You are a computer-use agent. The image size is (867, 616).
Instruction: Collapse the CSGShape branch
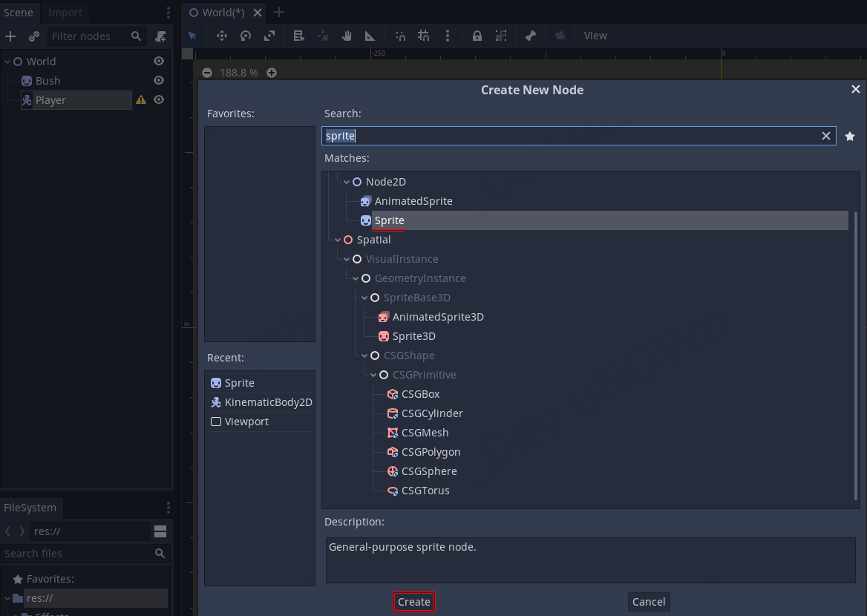point(364,356)
